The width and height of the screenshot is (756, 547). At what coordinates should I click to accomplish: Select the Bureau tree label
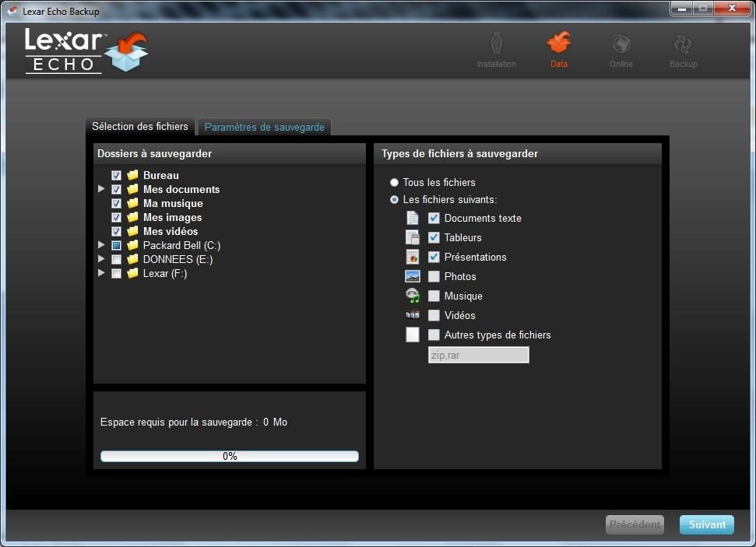click(x=161, y=175)
